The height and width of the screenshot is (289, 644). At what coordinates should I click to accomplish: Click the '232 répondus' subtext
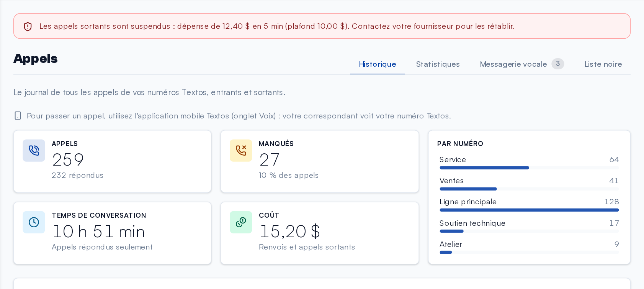click(78, 175)
